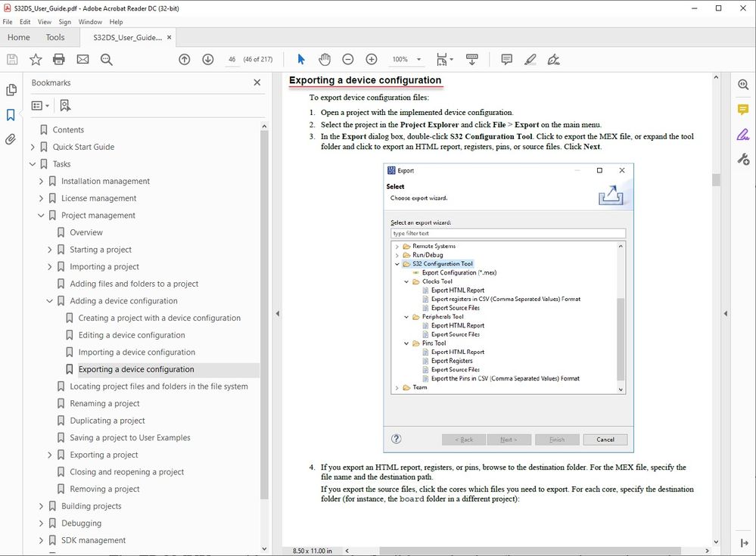The width and height of the screenshot is (756, 556).
Task: Click the Save file icon
Action: point(12,59)
